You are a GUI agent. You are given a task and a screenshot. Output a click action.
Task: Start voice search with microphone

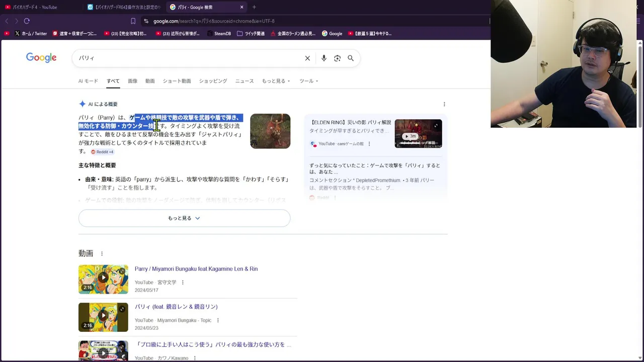point(324,58)
